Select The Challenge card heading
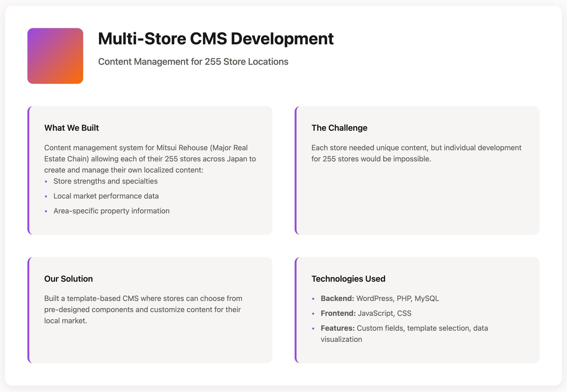 pyautogui.click(x=339, y=128)
